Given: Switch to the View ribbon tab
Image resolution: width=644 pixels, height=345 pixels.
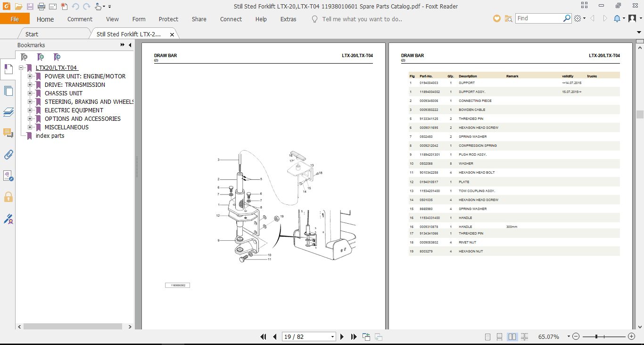Looking at the screenshot, I should (x=112, y=19).
